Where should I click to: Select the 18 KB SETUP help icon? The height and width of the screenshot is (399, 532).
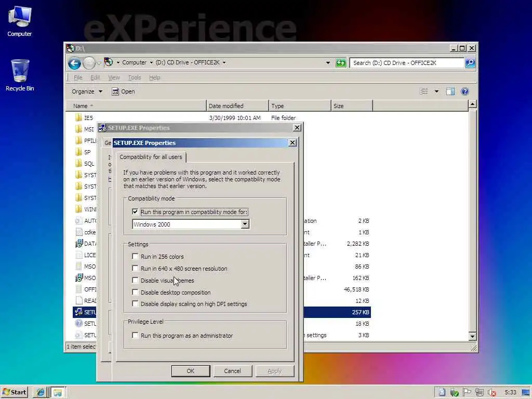tap(79, 324)
